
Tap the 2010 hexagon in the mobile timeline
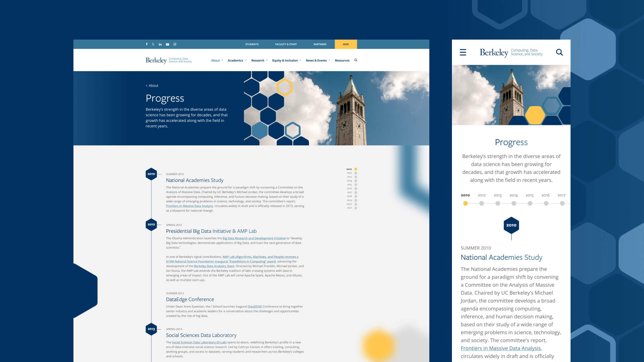tap(511, 225)
